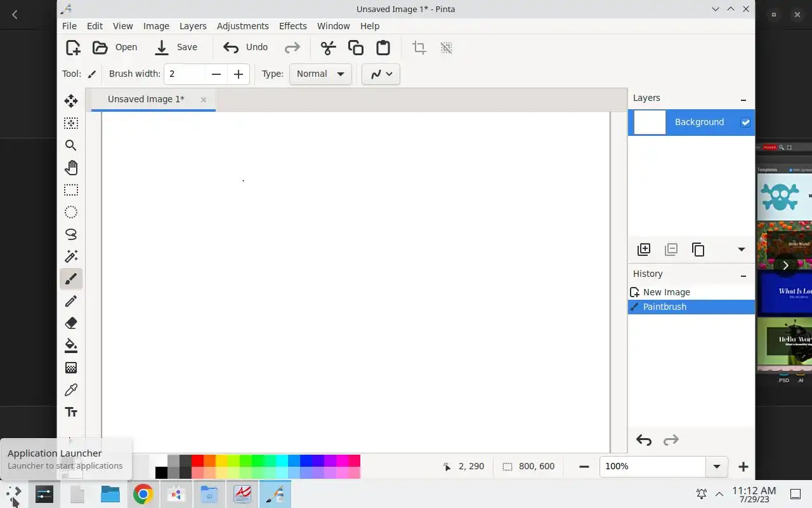Image resolution: width=812 pixels, height=508 pixels.
Task: Click the Open button
Action: (x=115, y=48)
